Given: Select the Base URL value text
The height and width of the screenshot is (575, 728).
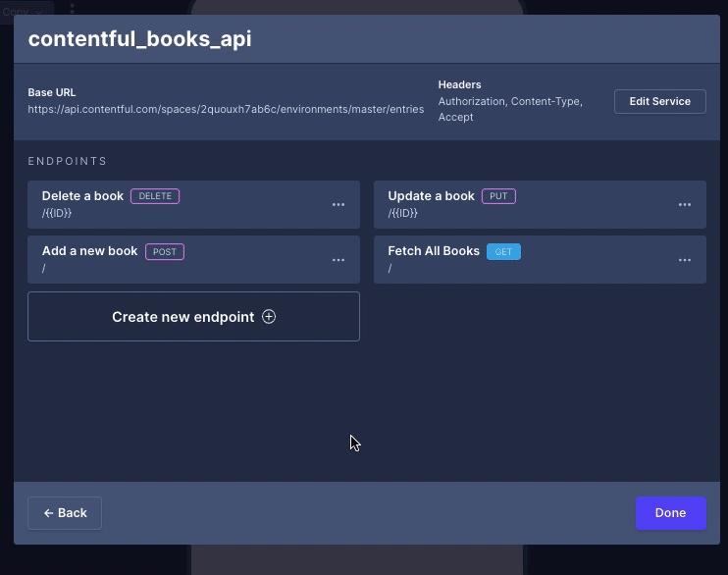Looking at the screenshot, I should point(226,109).
